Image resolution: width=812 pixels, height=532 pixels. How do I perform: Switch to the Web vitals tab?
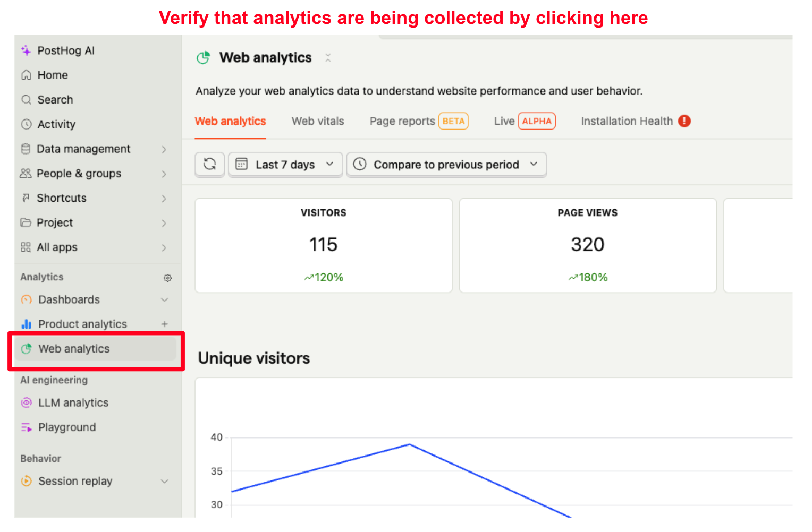pyautogui.click(x=318, y=121)
